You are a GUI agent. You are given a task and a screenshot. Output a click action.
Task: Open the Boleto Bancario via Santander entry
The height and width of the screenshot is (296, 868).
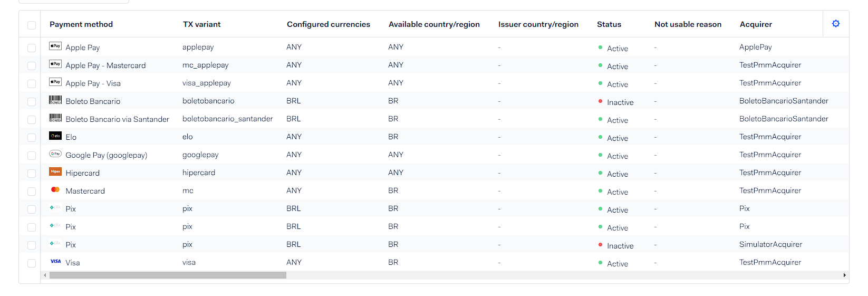[117, 119]
